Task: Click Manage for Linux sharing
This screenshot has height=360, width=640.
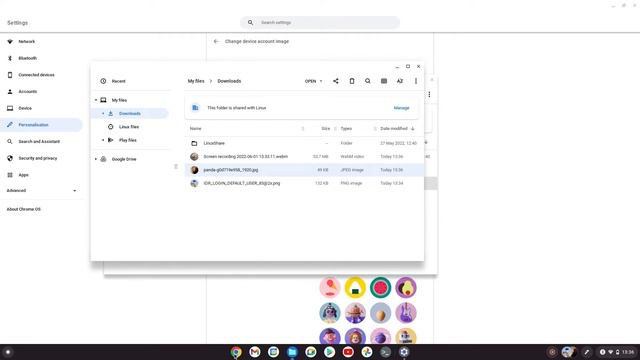Action: (x=401, y=108)
